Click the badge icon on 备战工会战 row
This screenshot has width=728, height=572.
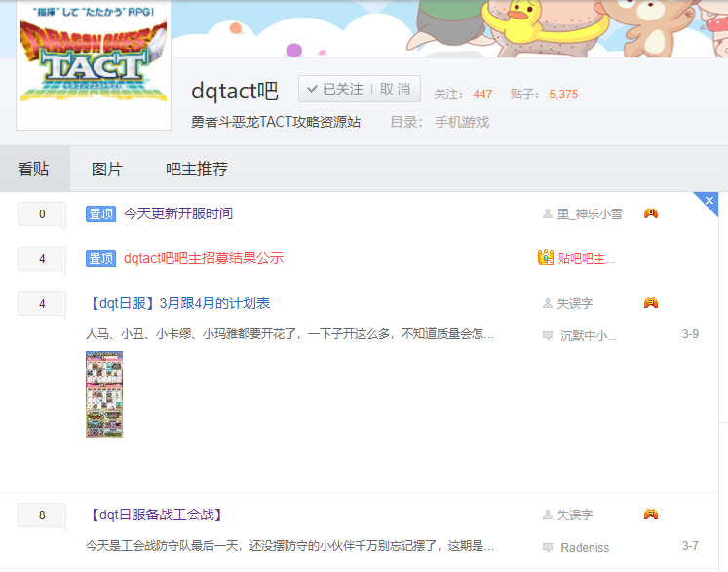[650, 514]
